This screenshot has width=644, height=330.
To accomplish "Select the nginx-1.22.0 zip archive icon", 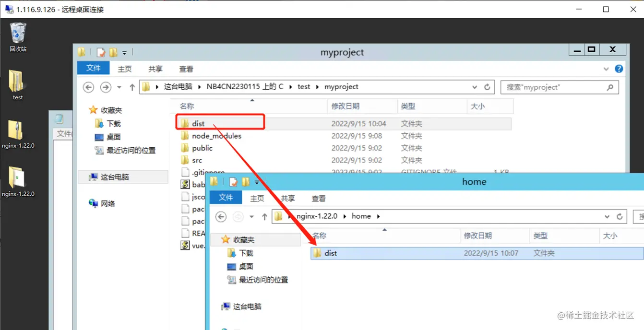I will point(17,134).
